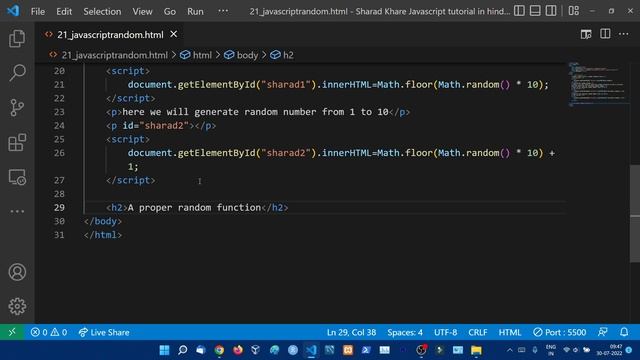
Task: Show errors and warnings problems panel
Action: [49, 332]
